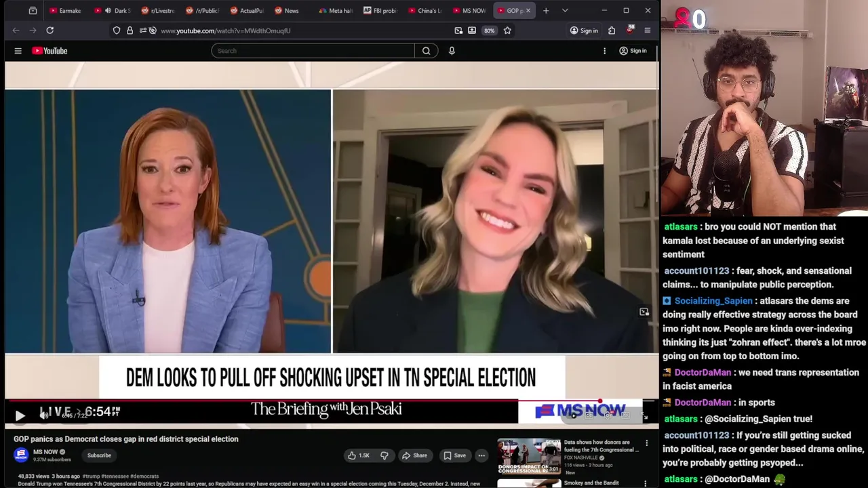The width and height of the screenshot is (868, 488).
Task: Enter fullscreen on the video player
Action: [x=645, y=416]
